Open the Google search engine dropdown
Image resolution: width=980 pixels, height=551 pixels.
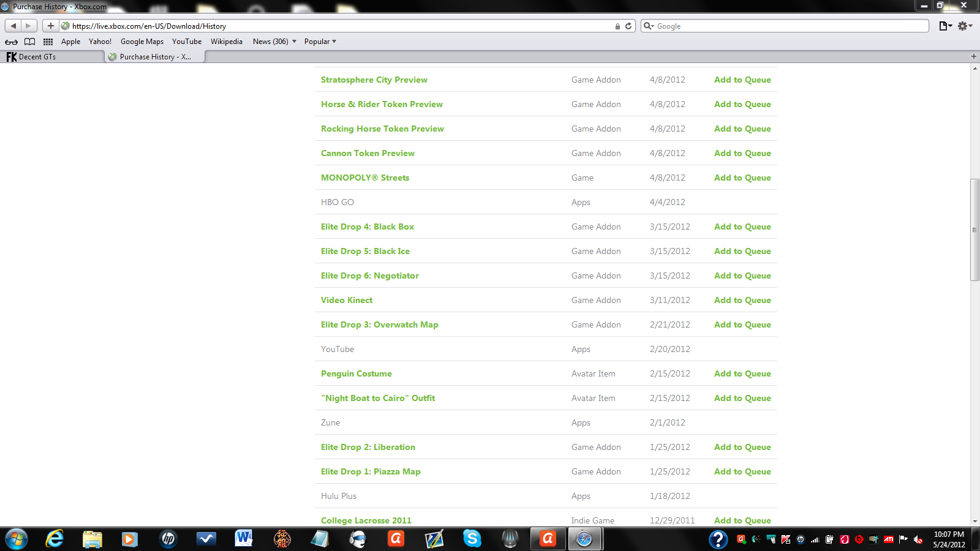click(x=649, y=26)
